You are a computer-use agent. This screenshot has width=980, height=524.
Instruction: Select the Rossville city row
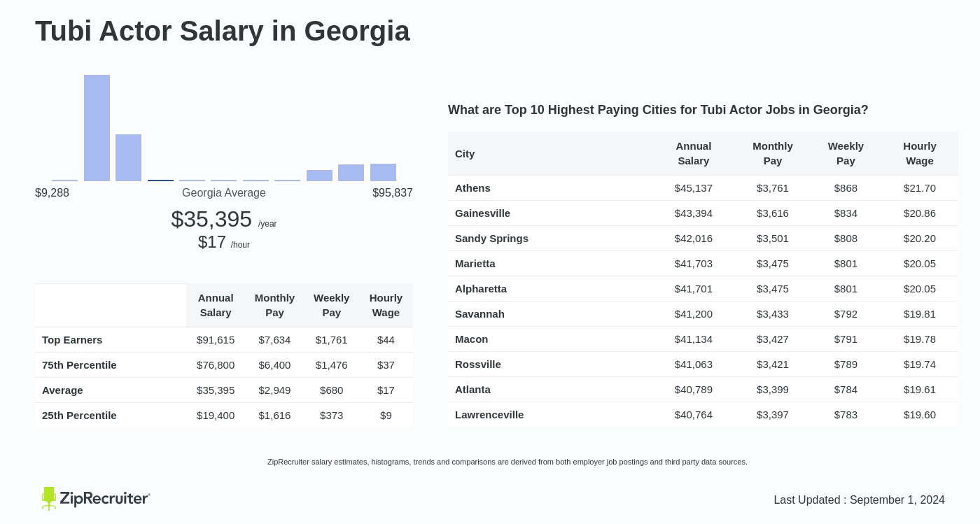click(x=703, y=364)
